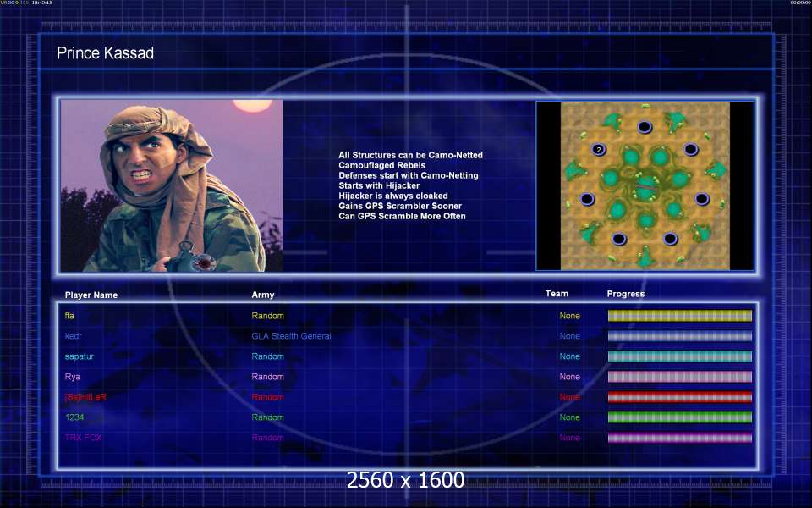Screen dimensions: 812x508
Task: Click the Random army for ffa
Action: 268,316
